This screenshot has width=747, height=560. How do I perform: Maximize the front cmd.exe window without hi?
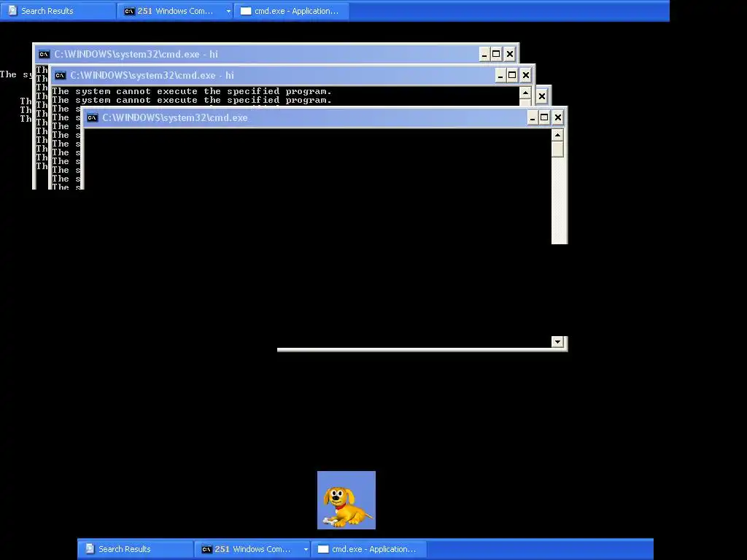pyautogui.click(x=544, y=117)
